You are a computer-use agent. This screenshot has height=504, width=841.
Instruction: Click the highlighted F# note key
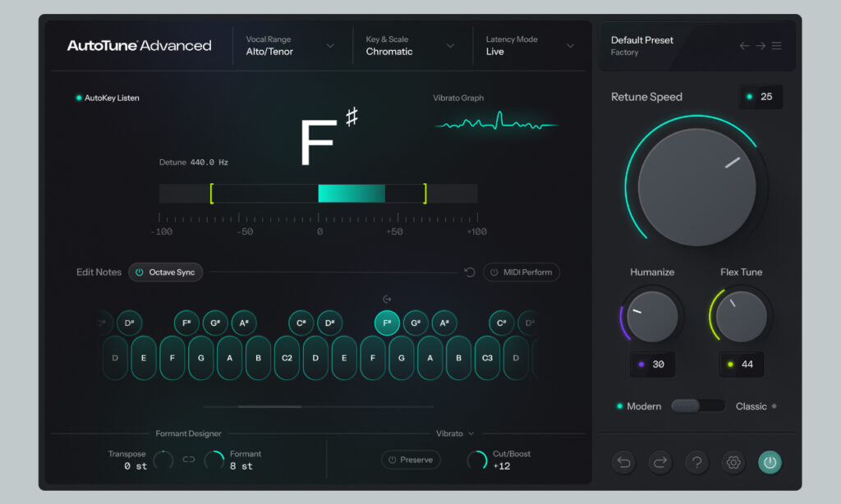pyautogui.click(x=387, y=323)
